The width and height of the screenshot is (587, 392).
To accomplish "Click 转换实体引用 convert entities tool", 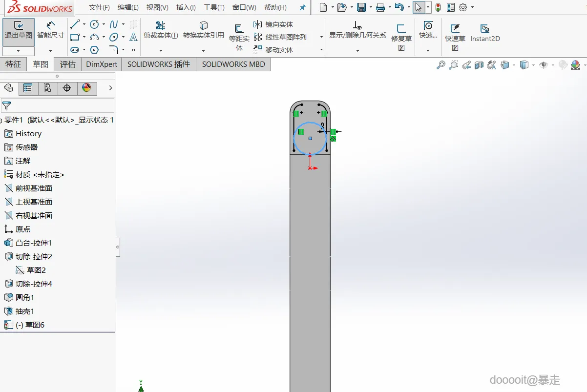I will tap(204, 30).
